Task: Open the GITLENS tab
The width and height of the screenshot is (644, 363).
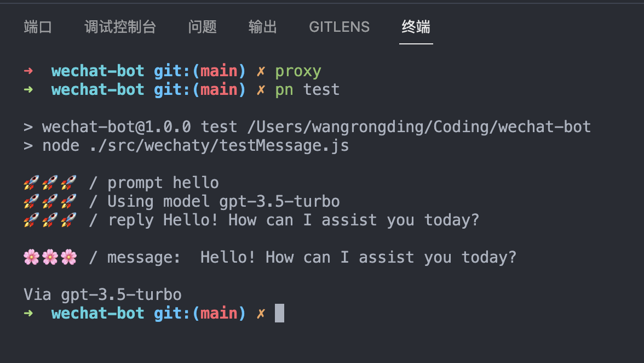Action: coord(339,27)
